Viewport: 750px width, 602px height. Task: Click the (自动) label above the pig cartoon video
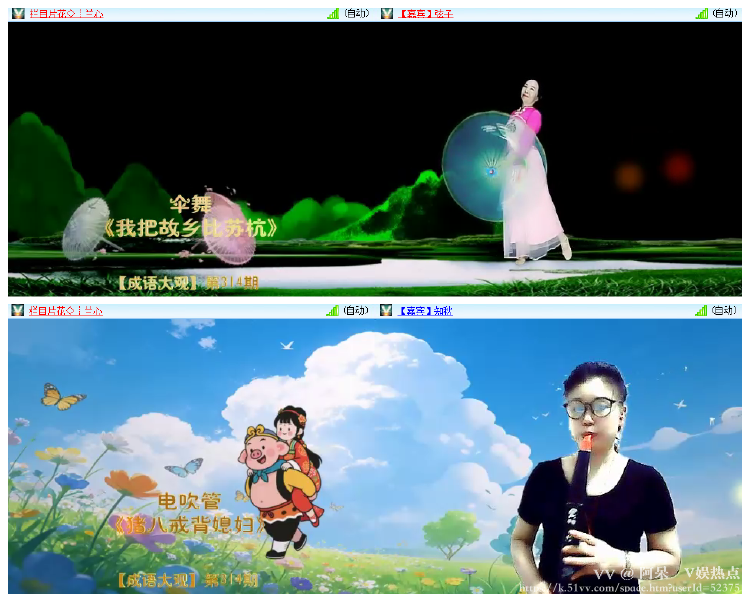[x=356, y=310]
